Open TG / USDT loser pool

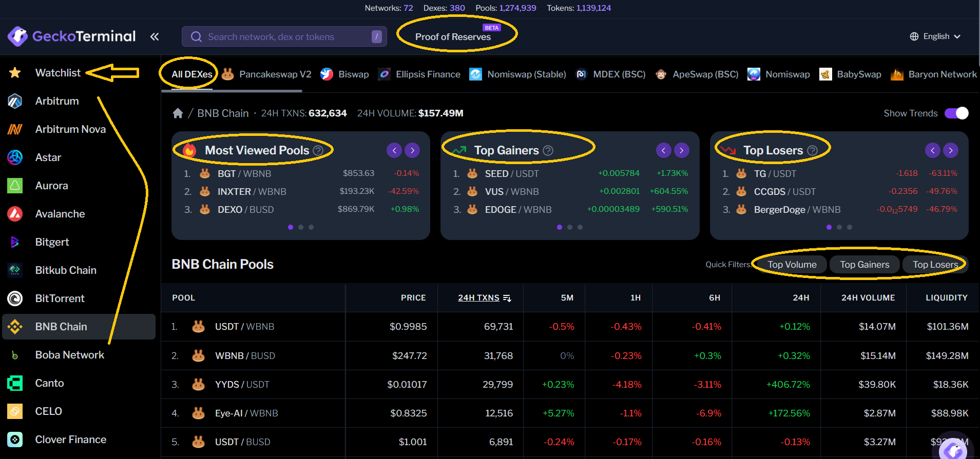pyautogui.click(x=775, y=174)
